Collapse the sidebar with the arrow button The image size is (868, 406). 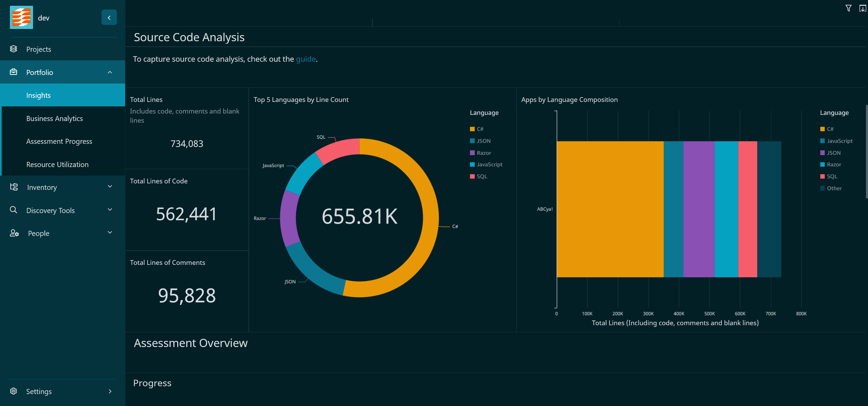coord(109,17)
